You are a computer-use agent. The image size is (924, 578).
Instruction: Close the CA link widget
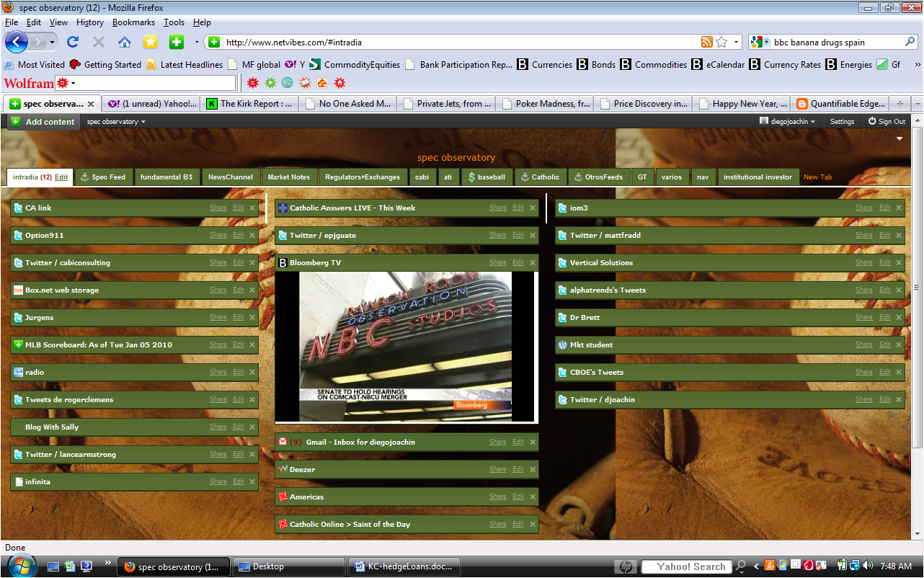pos(252,208)
